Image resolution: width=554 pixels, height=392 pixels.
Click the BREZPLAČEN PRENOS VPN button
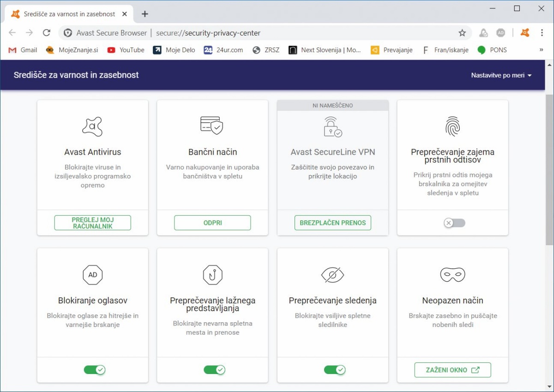tap(332, 223)
